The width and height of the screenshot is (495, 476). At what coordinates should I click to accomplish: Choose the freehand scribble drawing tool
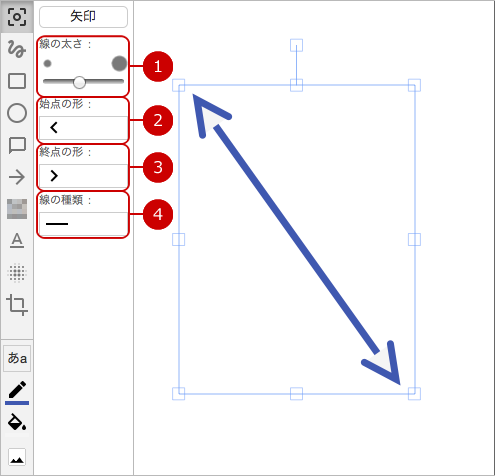click(x=17, y=49)
